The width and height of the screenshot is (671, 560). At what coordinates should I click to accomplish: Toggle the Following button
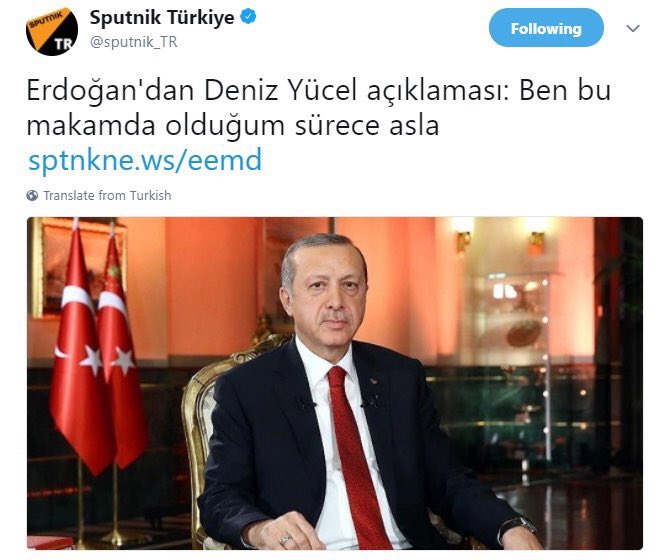(x=546, y=28)
